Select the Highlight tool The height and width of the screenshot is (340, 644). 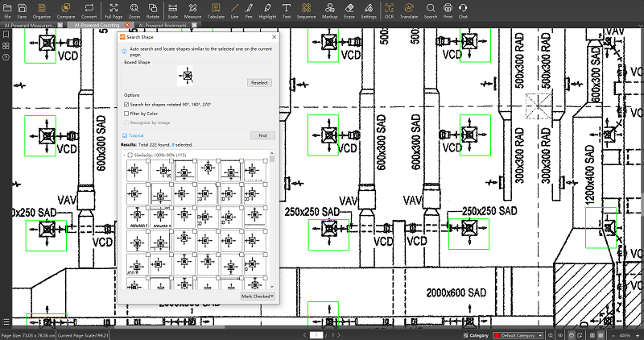(267, 10)
